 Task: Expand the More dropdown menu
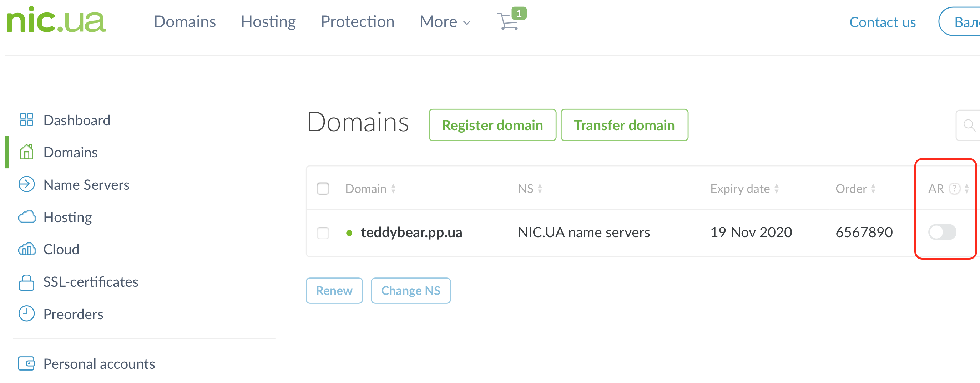(444, 22)
